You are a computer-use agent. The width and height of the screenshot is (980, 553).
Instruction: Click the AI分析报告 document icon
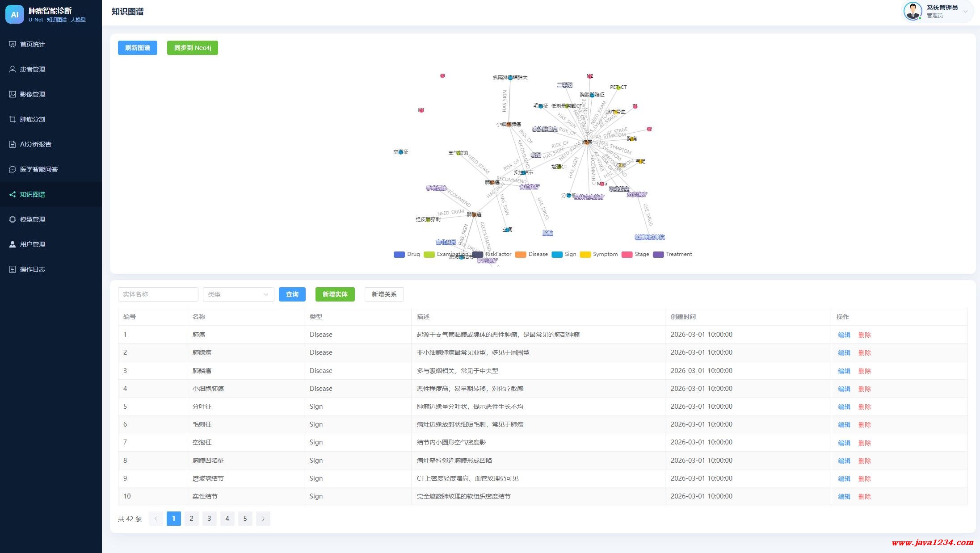[13, 144]
